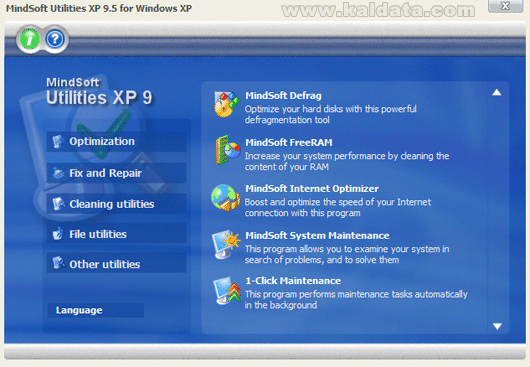Click the 1-Click Maintenance description text
The width and height of the screenshot is (530, 367).
[x=356, y=299]
